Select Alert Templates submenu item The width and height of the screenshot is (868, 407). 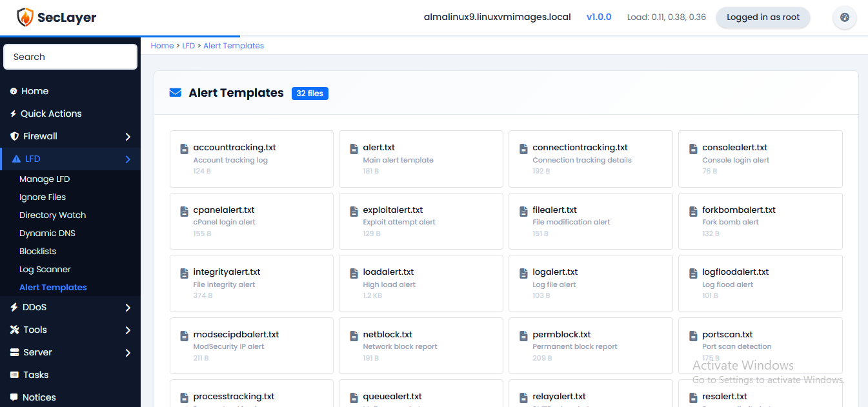[53, 288]
